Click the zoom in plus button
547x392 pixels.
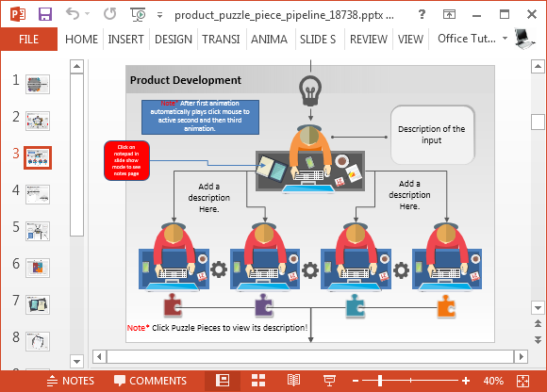click(466, 381)
